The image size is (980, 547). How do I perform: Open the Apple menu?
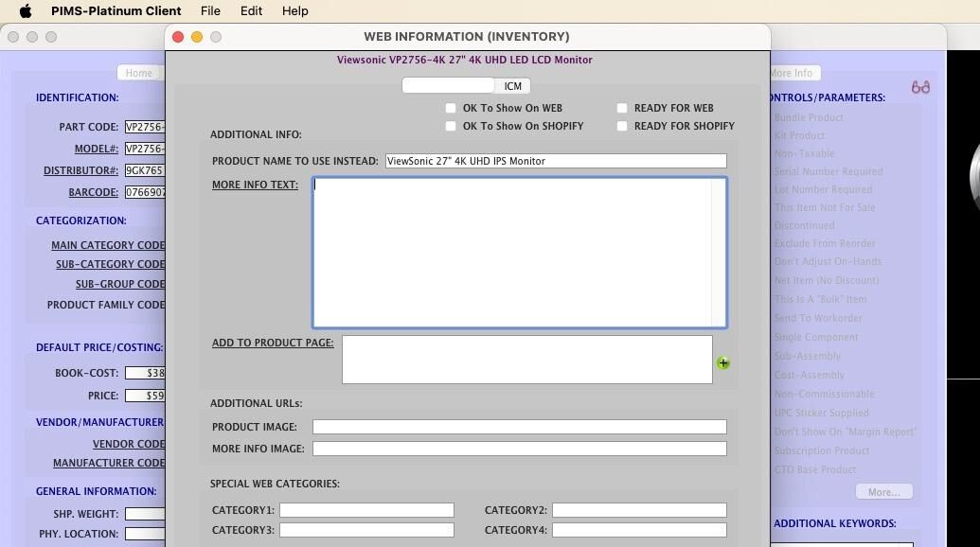[26, 10]
